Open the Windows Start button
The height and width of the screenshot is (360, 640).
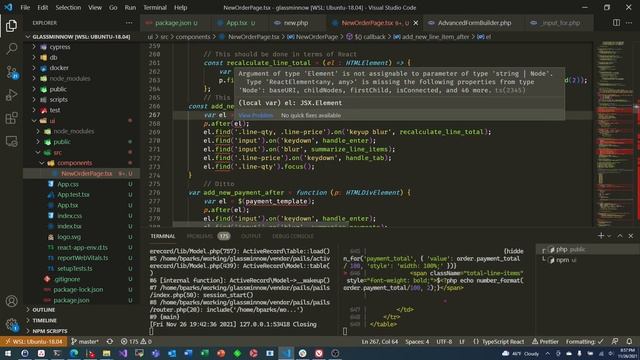click(8, 353)
